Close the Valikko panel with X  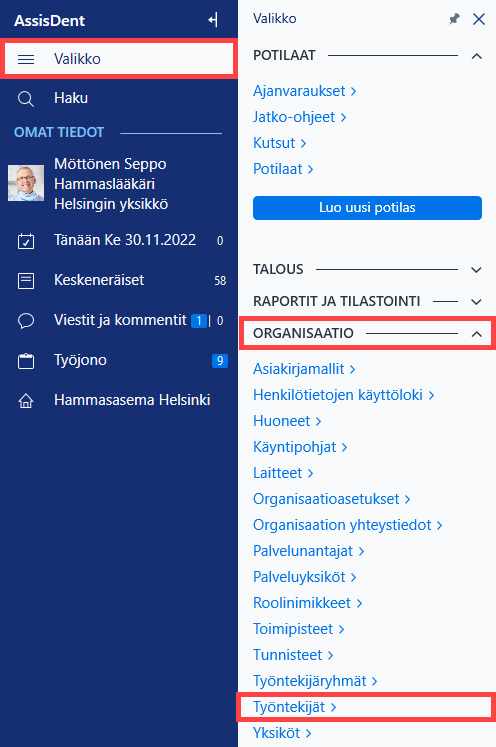[x=479, y=19]
